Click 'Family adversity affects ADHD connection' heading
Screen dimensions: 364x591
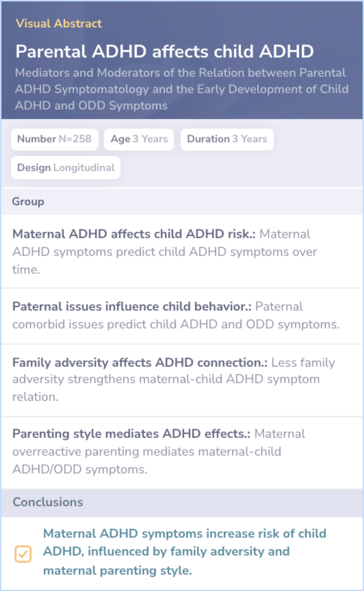point(140,363)
